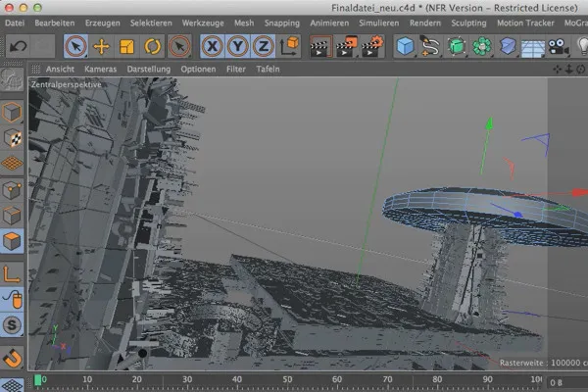Screen dimensions: 588x392
Task: Toggle tweak mode mouse icon
Action: [12, 299]
